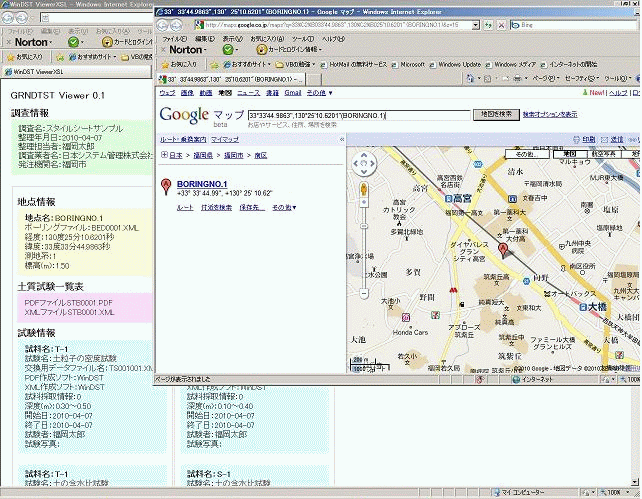The width and height of the screenshot is (642, 499).
Task: Click the Bing search box
Action: [x=573, y=25]
